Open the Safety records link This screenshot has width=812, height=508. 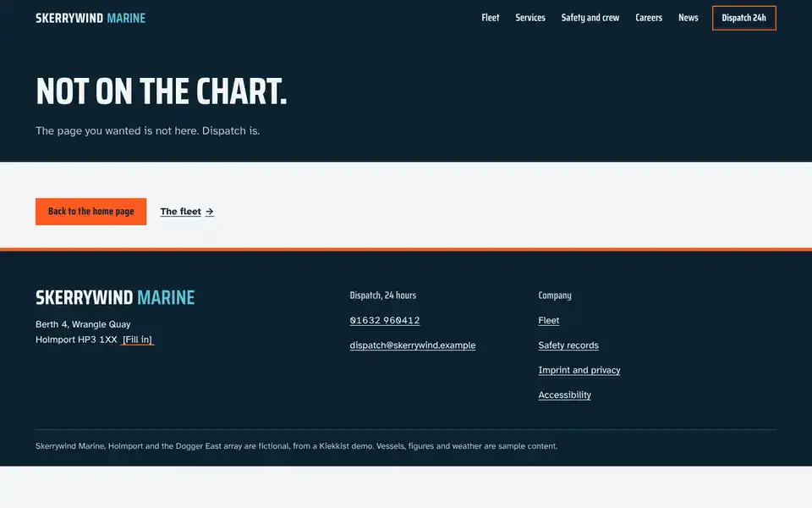coord(568,345)
